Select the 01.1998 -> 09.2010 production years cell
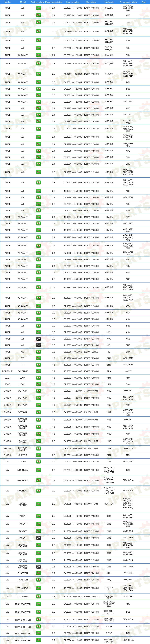This screenshot has width=150, height=644. pyautogui.click(x=73, y=504)
